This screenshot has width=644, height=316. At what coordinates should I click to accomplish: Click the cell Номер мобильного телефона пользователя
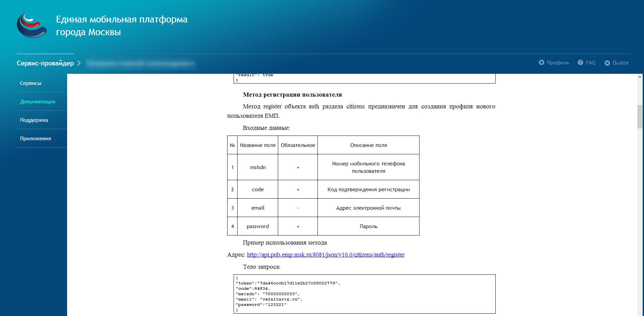(368, 167)
